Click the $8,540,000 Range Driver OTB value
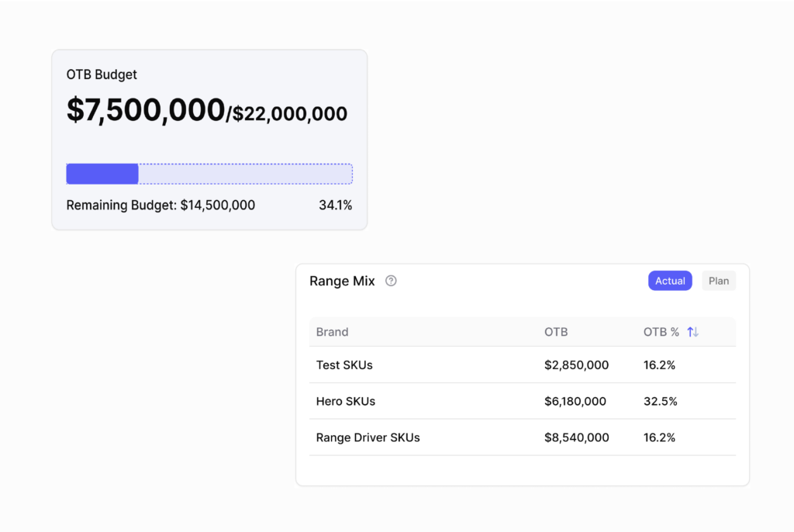Viewport: 794px width, 532px height. pos(576,437)
